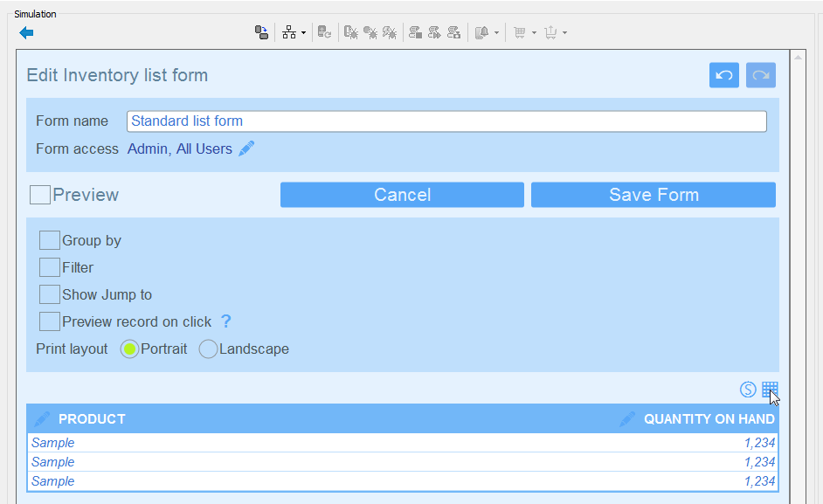Open help question mark for Preview record
The width and height of the screenshot is (823, 504).
225,321
